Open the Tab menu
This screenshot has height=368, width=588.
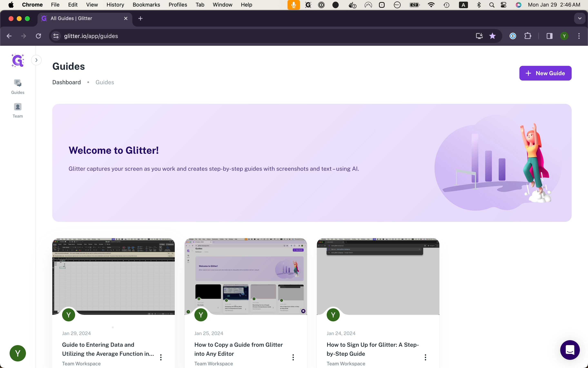point(200,5)
